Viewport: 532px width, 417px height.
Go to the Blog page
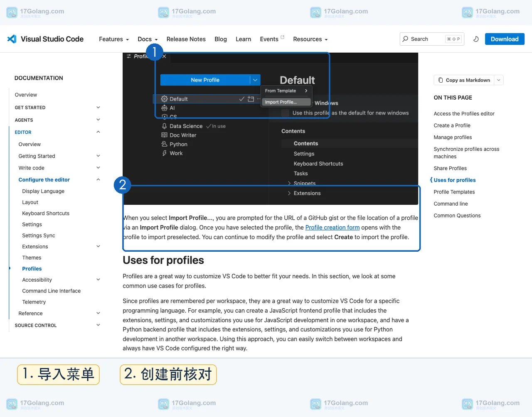point(221,39)
